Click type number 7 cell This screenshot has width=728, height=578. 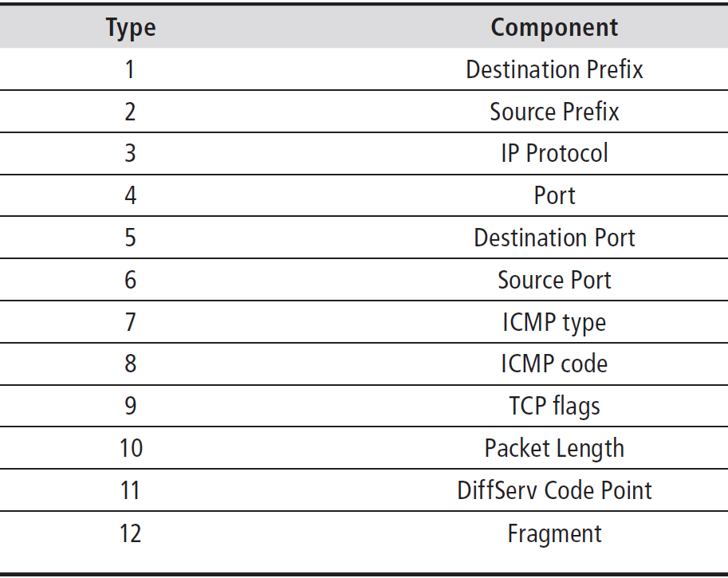(131, 322)
